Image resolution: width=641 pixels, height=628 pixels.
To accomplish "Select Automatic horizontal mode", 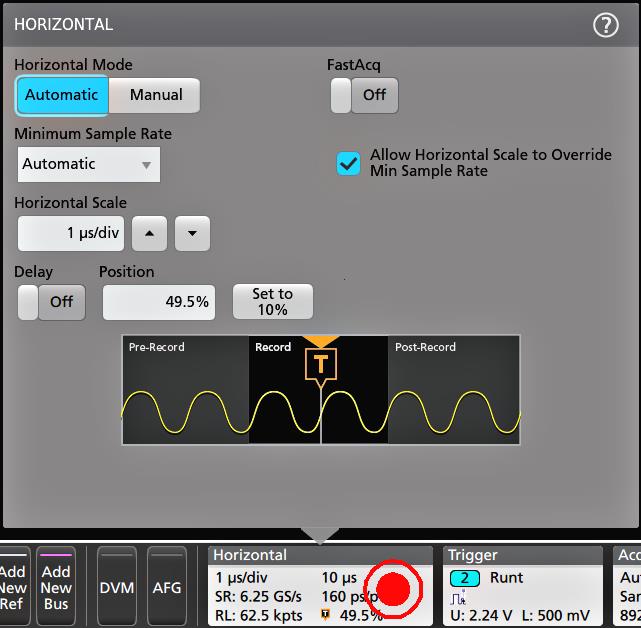I will click(61, 95).
